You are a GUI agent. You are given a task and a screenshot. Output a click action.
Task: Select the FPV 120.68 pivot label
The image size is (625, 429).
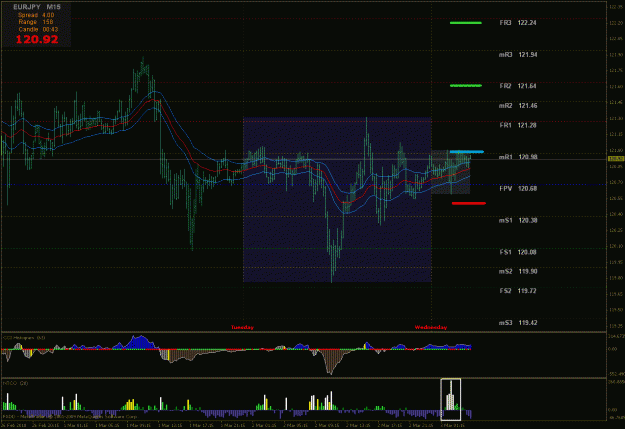518,188
